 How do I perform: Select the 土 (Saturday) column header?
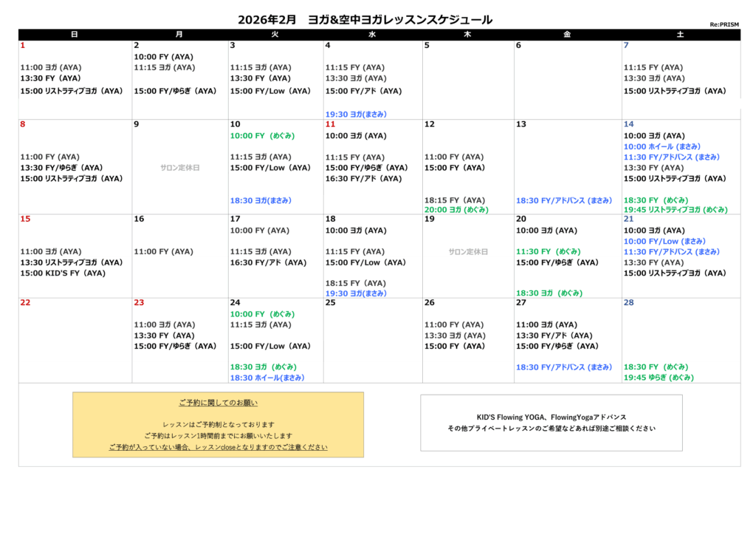680,35
